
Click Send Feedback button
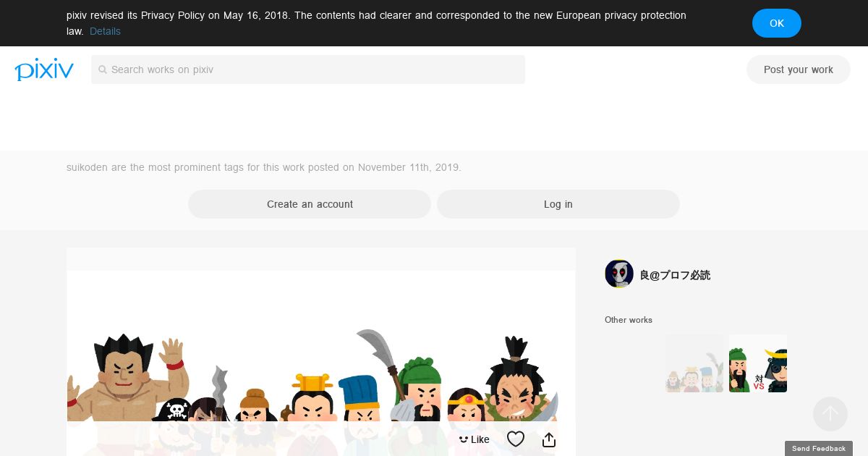point(819,449)
